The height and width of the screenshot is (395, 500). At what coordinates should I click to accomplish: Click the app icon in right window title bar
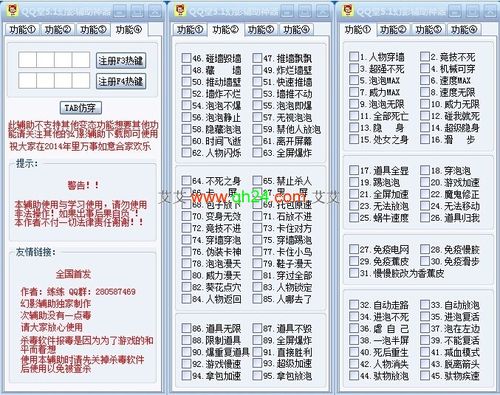pyautogui.click(x=348, y=10)
